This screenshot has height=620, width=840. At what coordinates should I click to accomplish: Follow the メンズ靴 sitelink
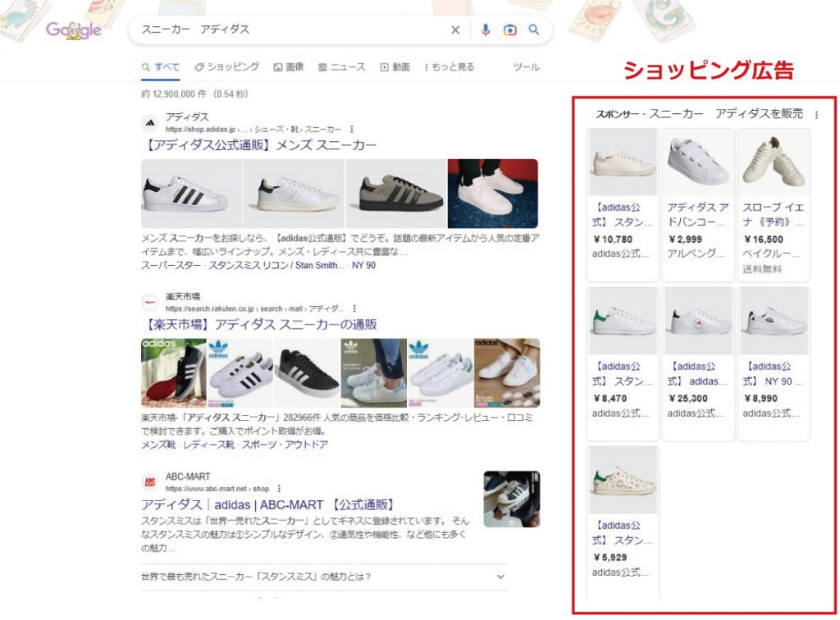158,445
